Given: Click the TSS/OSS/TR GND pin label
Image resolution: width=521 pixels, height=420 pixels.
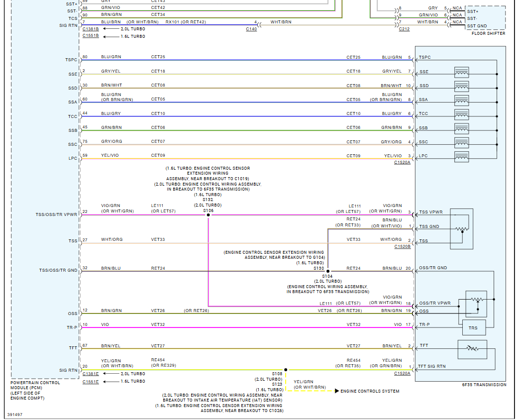Looking at the screenshot, I should 58,271.
